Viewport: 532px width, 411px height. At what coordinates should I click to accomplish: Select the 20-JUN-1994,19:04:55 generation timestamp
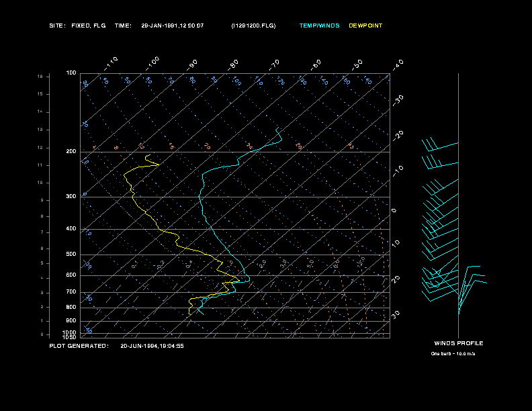tap(152, 346)
